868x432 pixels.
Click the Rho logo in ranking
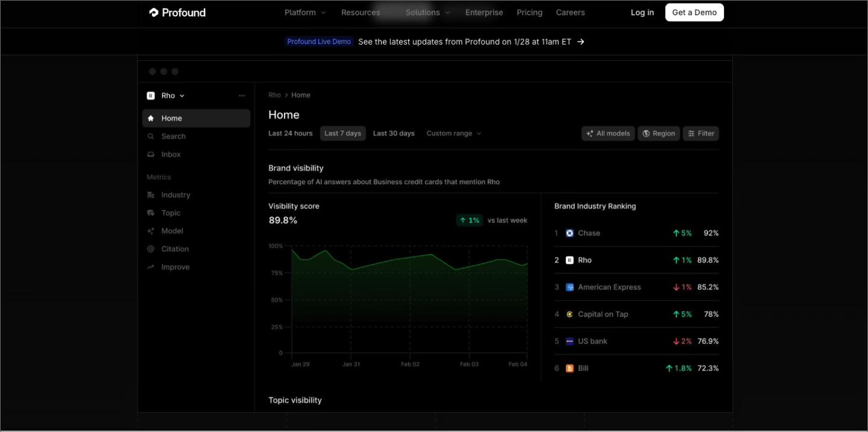[570, 260]
